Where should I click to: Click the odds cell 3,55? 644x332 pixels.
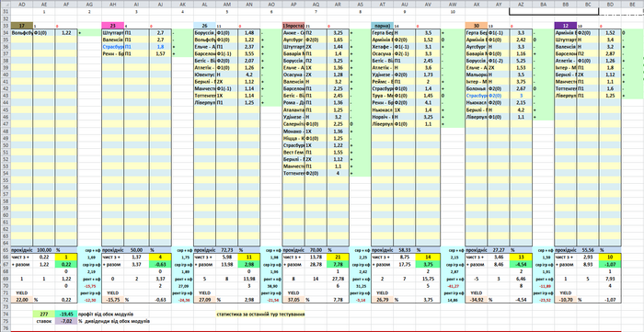(249, 53)
